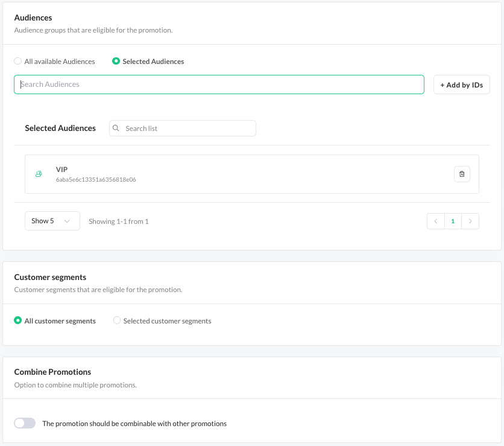Click the Combine Promotions heading

pyautogui.click(x=52, y=372)
